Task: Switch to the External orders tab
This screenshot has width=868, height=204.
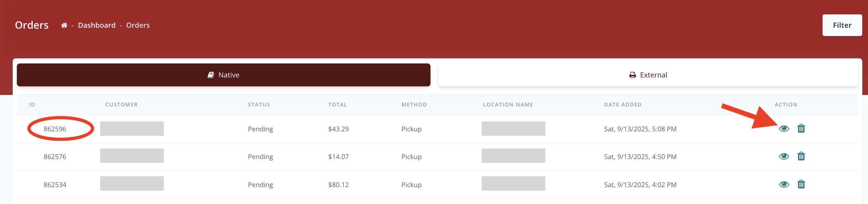Action: (x=648, y=75)
